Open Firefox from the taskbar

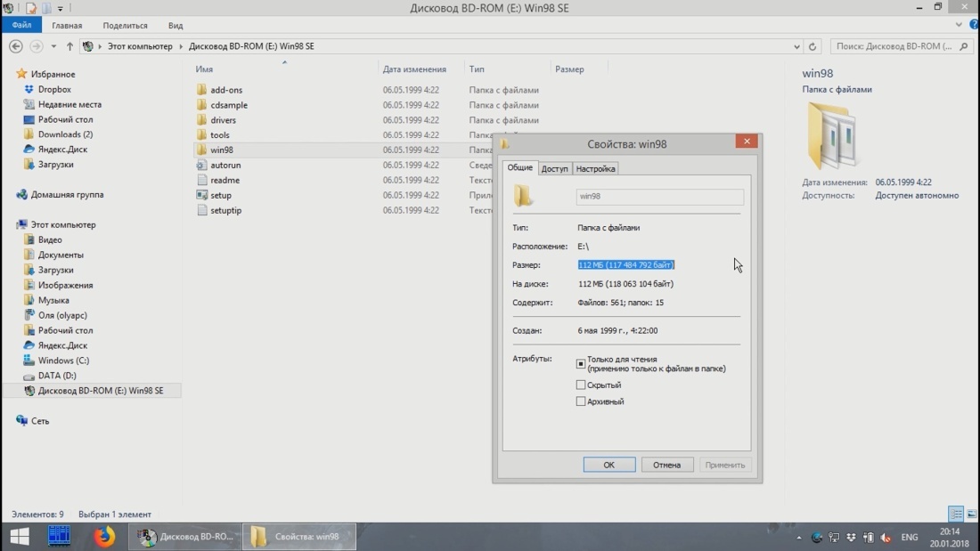click(x=105, y=537)
